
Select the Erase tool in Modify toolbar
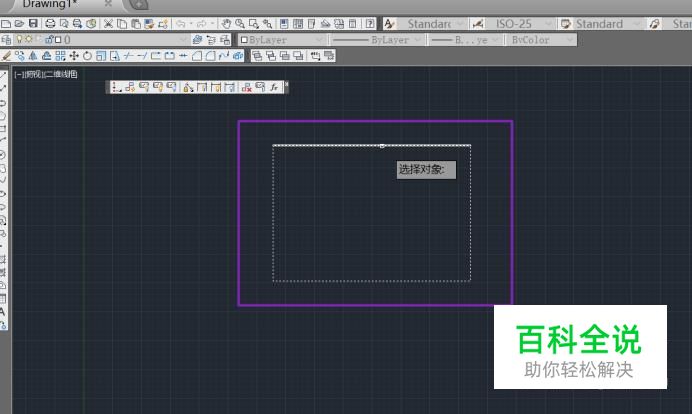click(6, 56)
